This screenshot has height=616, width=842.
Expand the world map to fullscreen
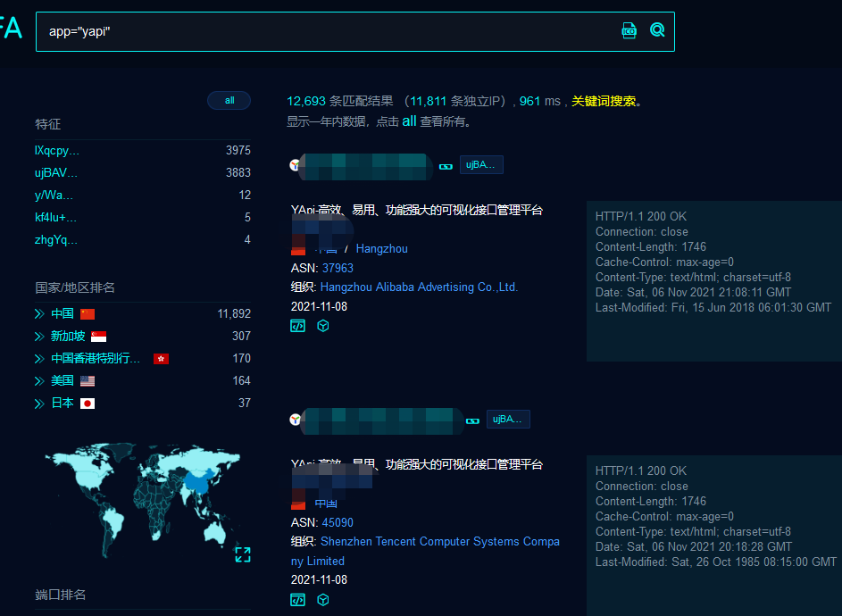[x=243, y=554]
